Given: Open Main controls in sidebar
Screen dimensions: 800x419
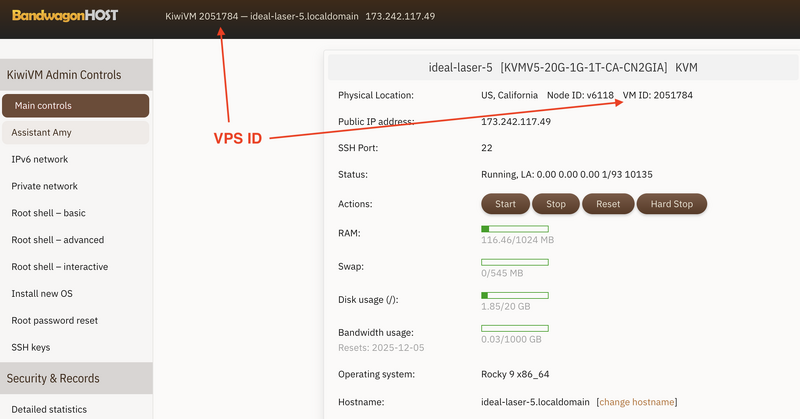Looking at the screenshot, I should pyautogui.click(x=75, y=106).
